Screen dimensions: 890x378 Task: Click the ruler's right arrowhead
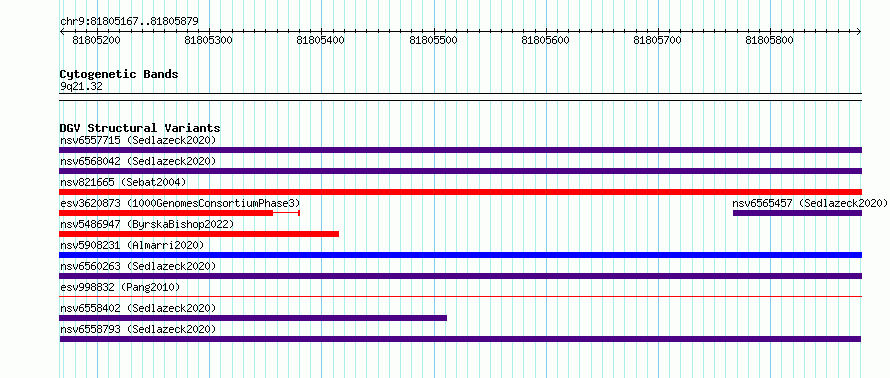(859, 32)
